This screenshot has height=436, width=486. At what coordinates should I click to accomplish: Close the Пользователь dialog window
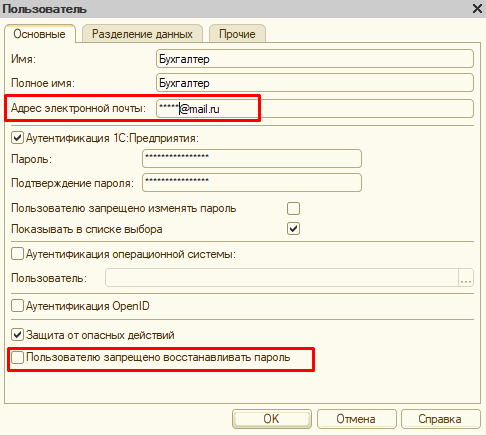[477, 8]
